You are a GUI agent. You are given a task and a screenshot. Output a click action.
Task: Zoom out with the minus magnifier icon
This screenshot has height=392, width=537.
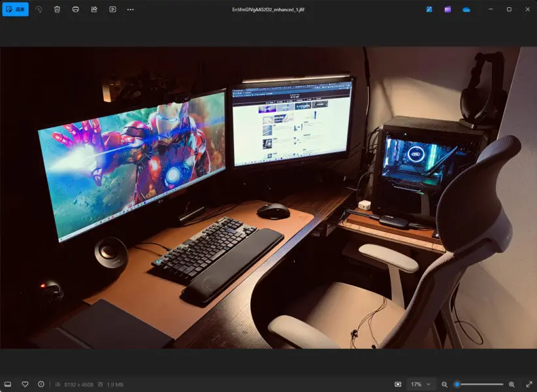(444, 384)
